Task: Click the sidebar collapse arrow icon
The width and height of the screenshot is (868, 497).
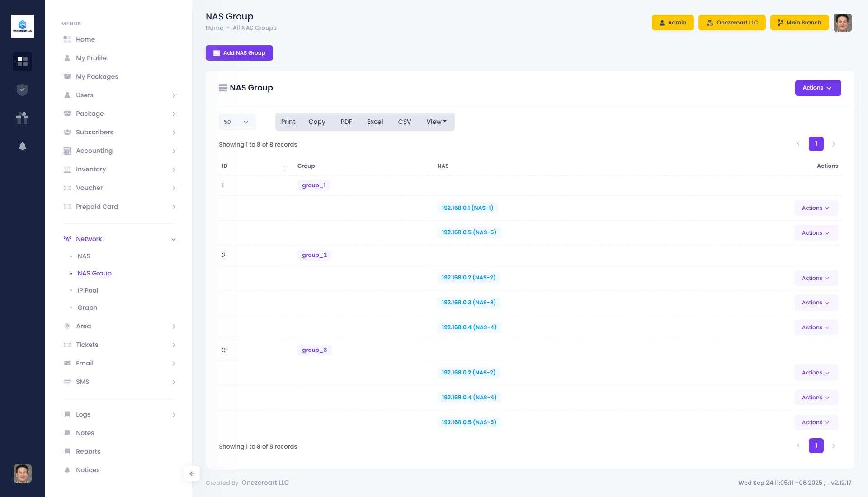Action: pyautogui.click(x=192, y=473)
